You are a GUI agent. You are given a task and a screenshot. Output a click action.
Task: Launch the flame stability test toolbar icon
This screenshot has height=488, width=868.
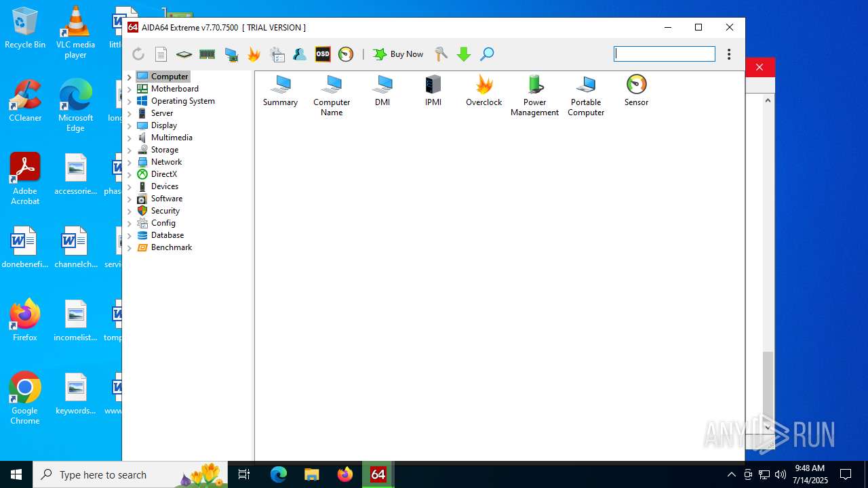click(x=254, y=54)
